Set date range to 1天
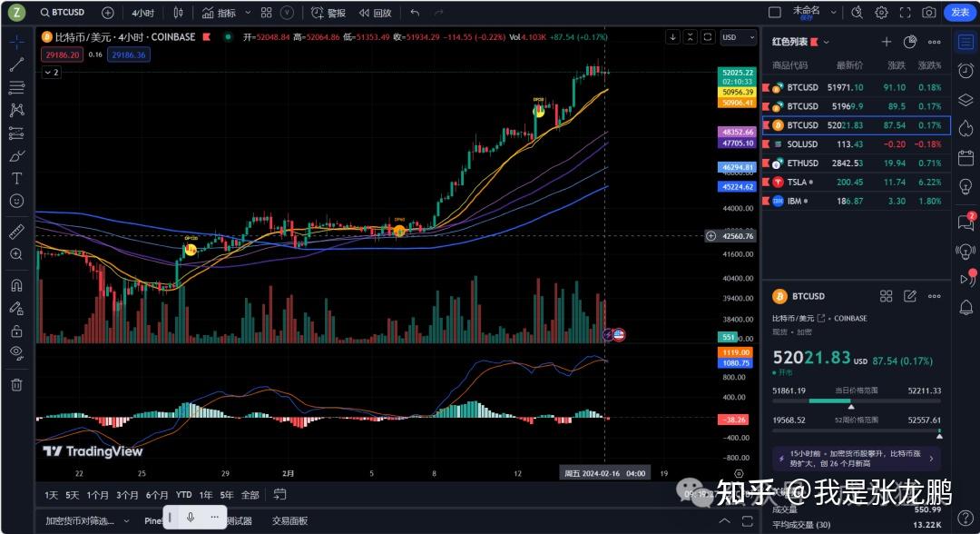This screenshot has height=534, width=980. (x=51, y=495)
